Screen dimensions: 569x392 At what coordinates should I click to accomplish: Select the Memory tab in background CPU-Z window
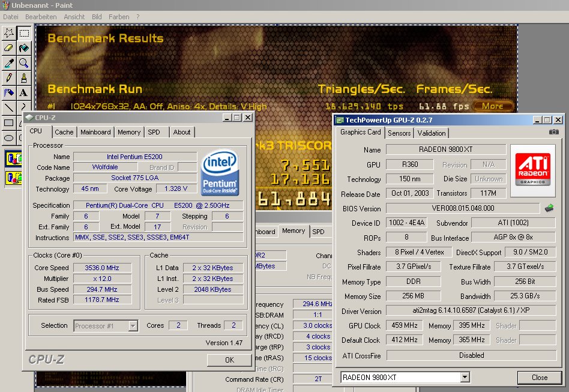(x=294, y=231)
